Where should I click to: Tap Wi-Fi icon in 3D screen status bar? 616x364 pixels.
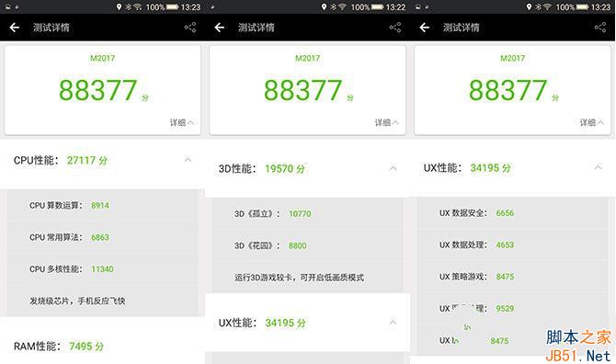click(342, 6)
